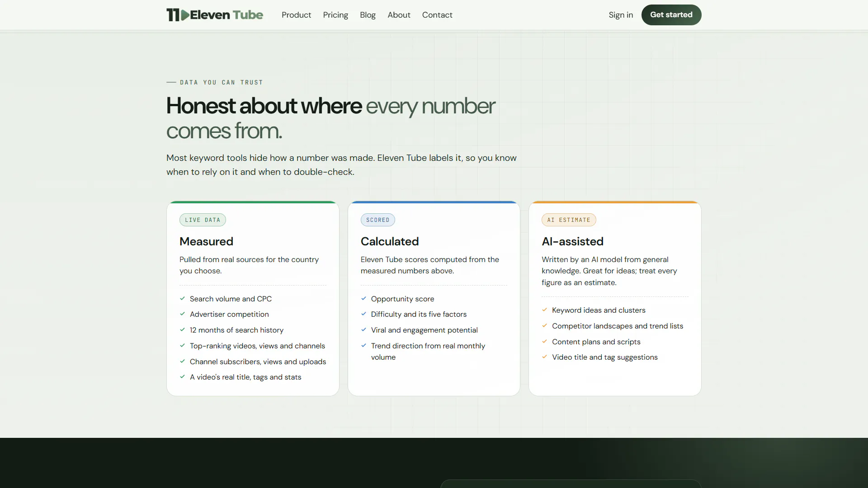Click checkmark beside Advertiser competition
868x488 pixels.
183,314
